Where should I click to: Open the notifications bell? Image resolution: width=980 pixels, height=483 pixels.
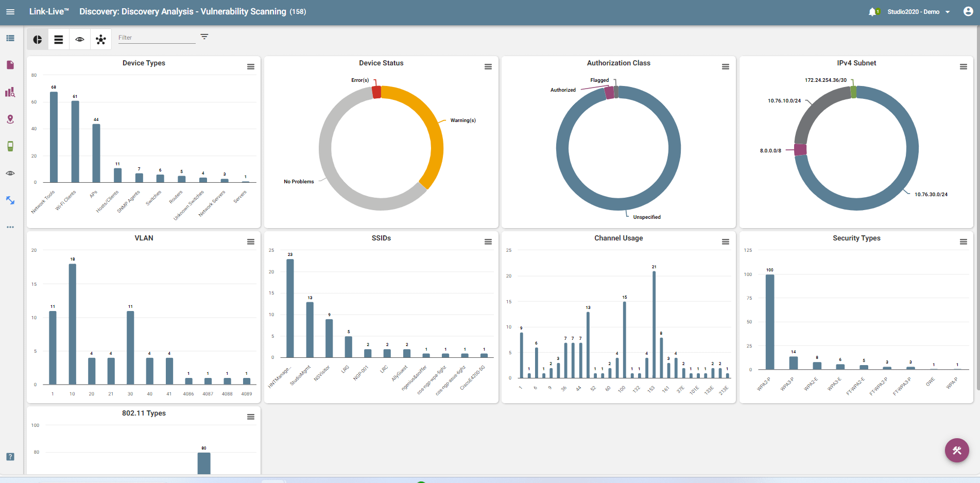(872, 12)
